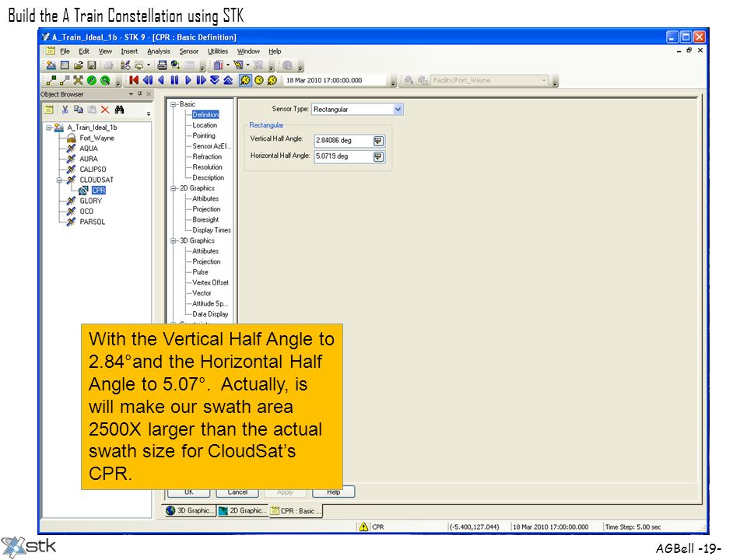
Task: Select the PARSOL satellite in the tree
Action: click(x=93, y=222)
